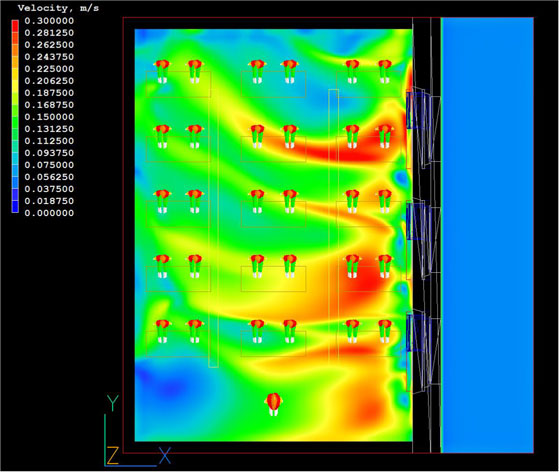
Task: Select the 0.075000 legend value
Action: [x=49, y=165]
